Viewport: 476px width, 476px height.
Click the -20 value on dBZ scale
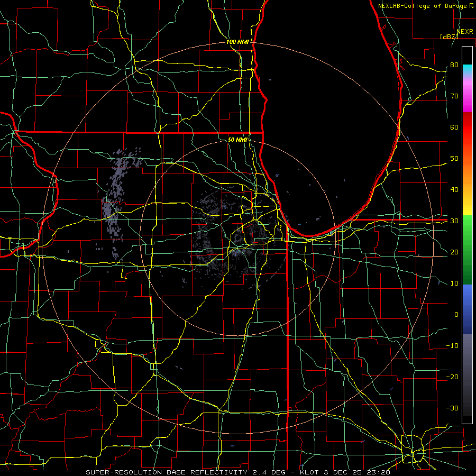coord(452,377)
